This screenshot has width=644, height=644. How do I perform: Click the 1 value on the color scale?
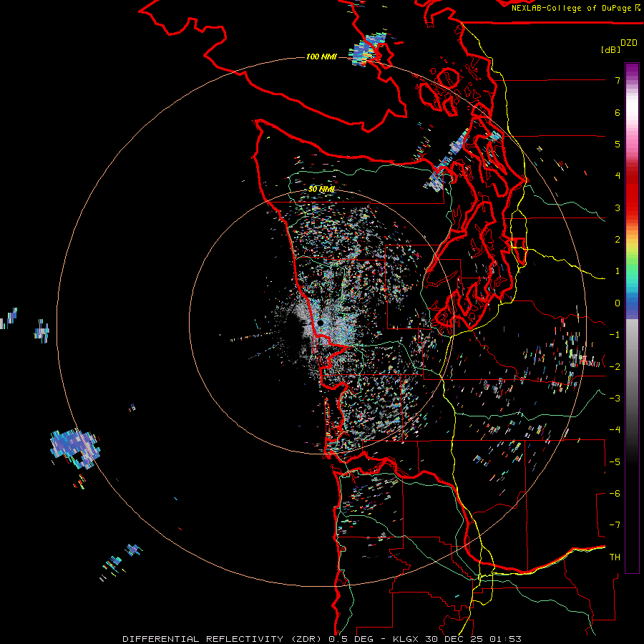tap(618, 271)
